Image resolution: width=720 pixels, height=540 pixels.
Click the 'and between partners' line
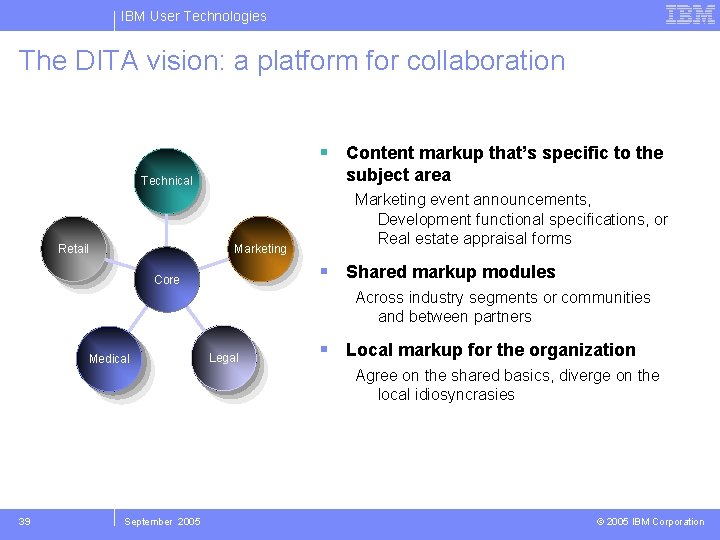coord(455,317)
